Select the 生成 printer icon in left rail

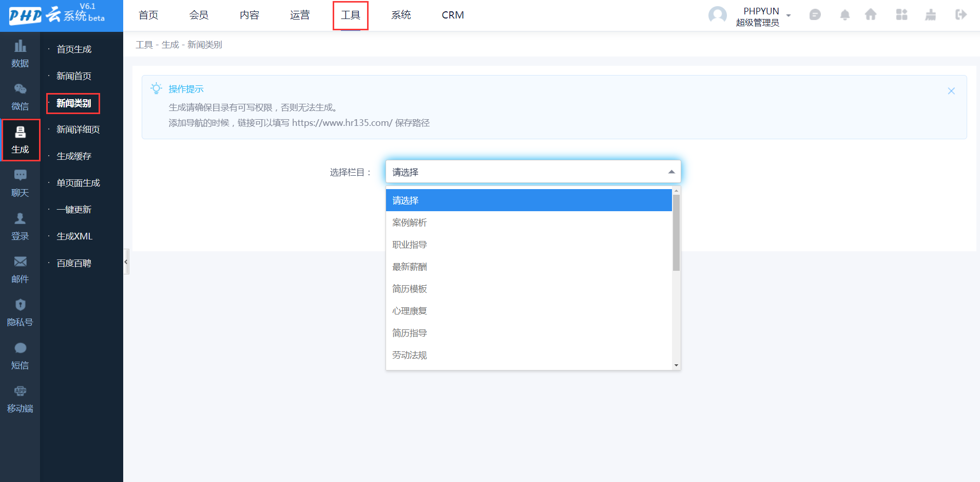[20, 133]
